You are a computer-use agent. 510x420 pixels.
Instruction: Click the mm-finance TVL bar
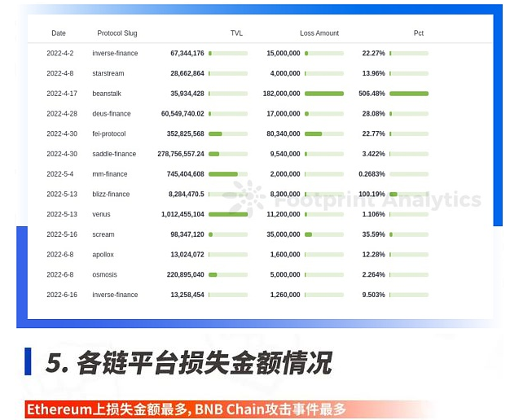coord(228,174)
